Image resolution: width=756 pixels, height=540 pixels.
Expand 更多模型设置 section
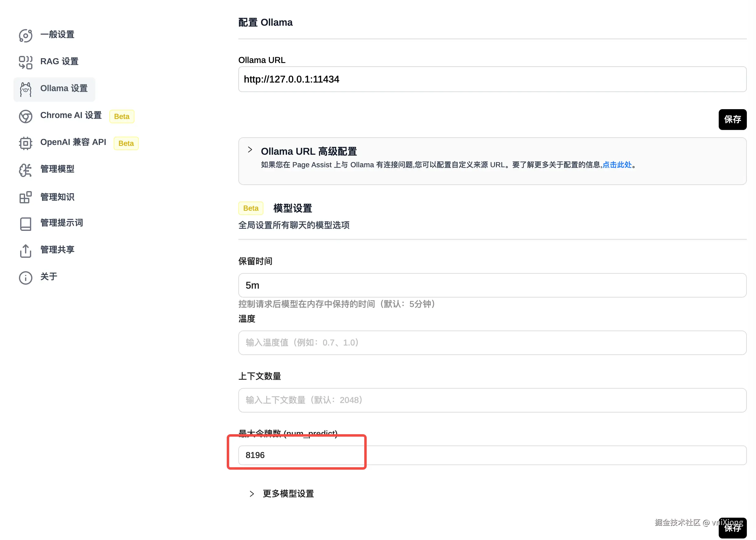pyautogui.click(x=252, y=494)
